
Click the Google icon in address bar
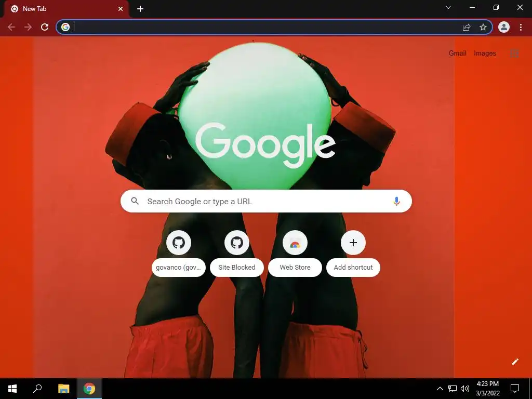point(65,27)
